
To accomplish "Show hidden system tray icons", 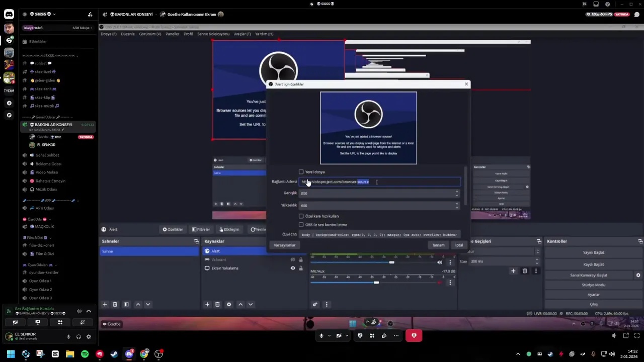I will tap(518, 354).
